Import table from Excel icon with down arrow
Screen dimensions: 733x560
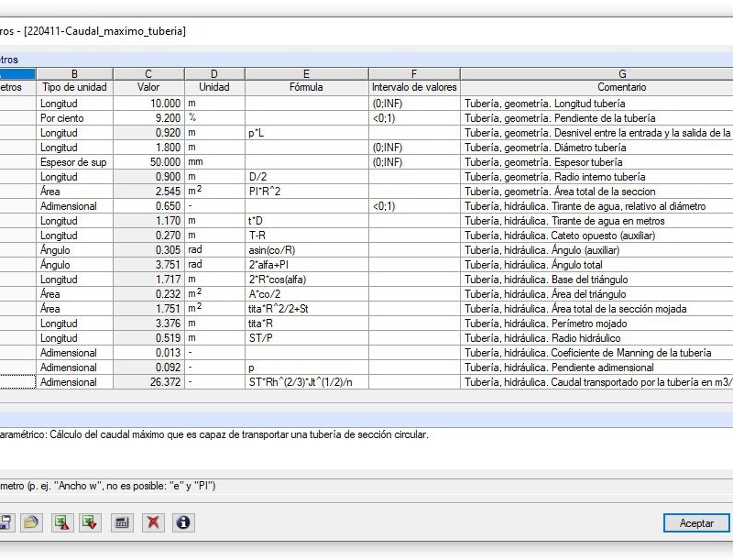pos(90,522)
